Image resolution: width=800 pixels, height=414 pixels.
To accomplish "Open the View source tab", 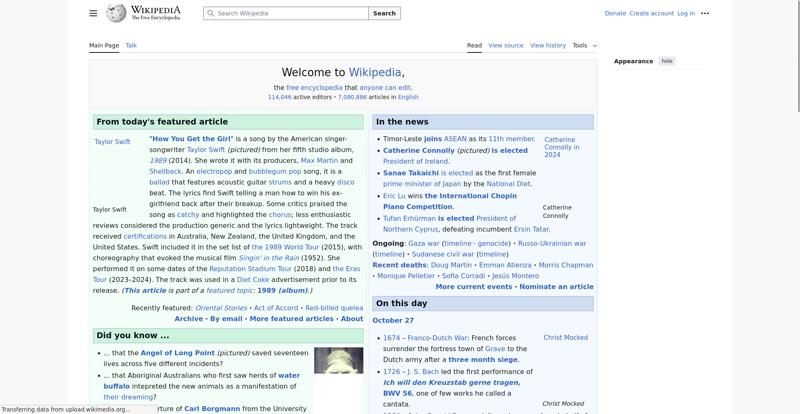I will (x=506, y=45).
